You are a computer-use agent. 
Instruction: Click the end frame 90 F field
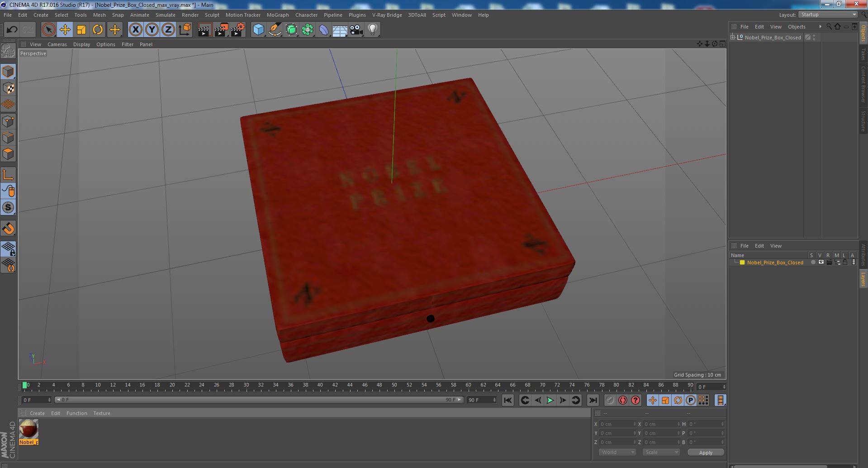482,400
